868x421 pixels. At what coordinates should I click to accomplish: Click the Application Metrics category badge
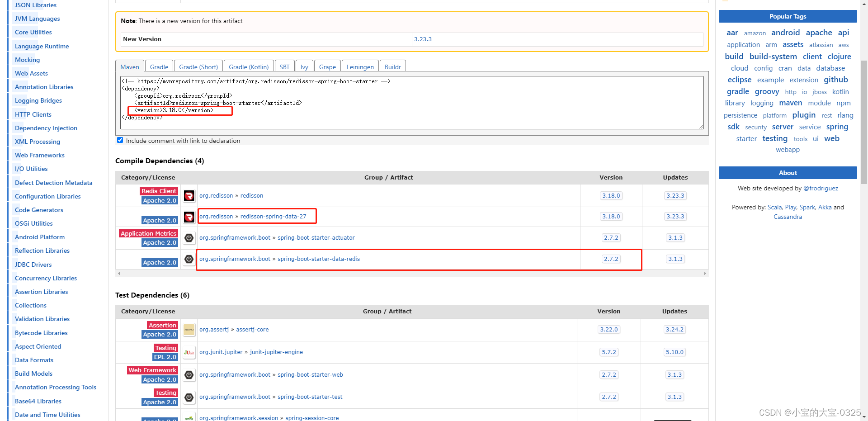click(x=148, y=233)
